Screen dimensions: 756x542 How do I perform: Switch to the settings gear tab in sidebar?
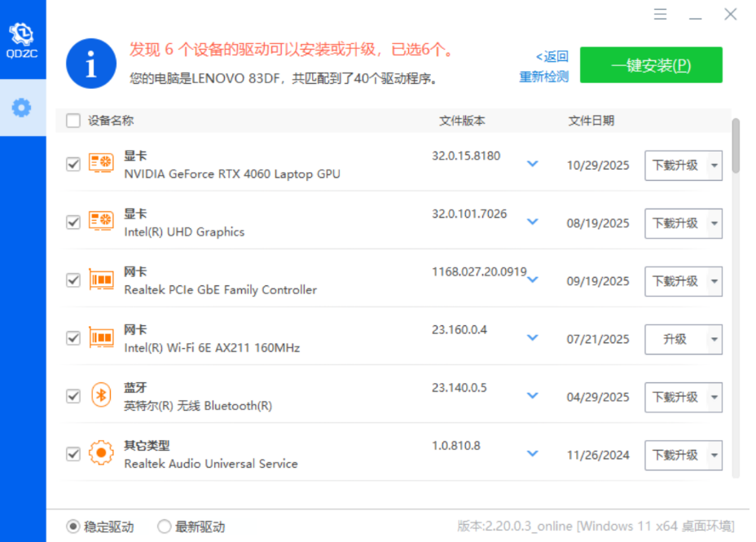[x=22, y=107]
